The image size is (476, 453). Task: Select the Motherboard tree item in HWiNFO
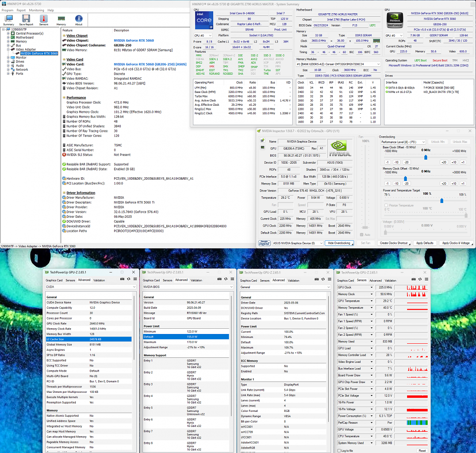tap(25, 38)
